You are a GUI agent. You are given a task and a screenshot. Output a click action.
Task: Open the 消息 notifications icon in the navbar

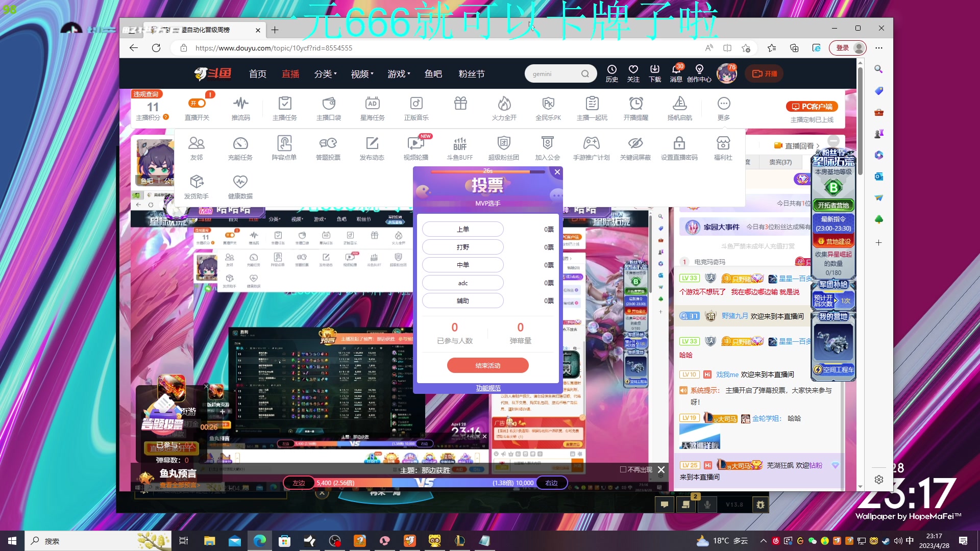point(676,73)
